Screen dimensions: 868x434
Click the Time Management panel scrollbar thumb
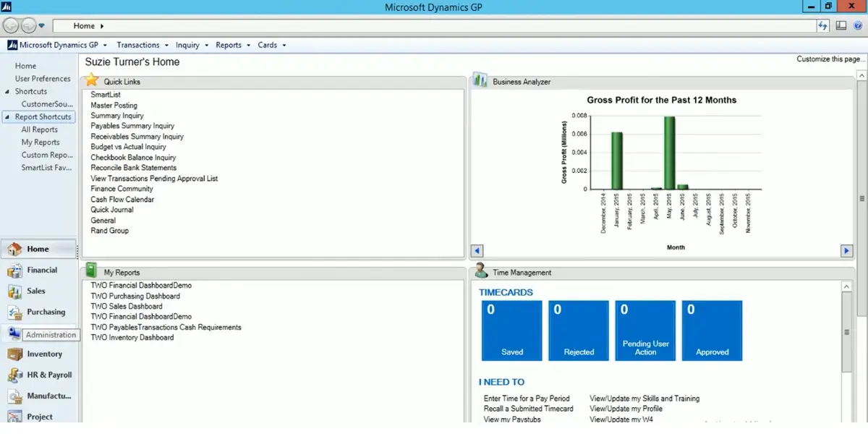(x=848, y=333)
